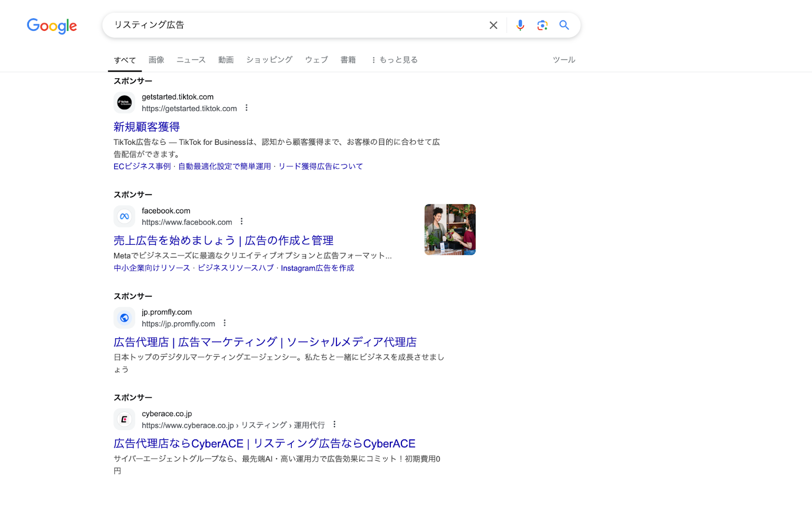The height and width of the screenshot is (510, 812).
Task: Open the 自動最適化設定で簡単運用 sitelink
Action: point(224,167)
